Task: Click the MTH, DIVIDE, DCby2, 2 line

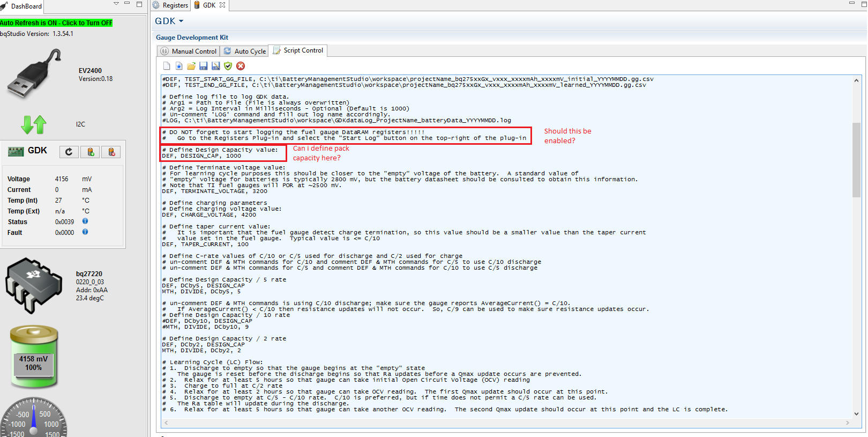Action: pos(201,351)
